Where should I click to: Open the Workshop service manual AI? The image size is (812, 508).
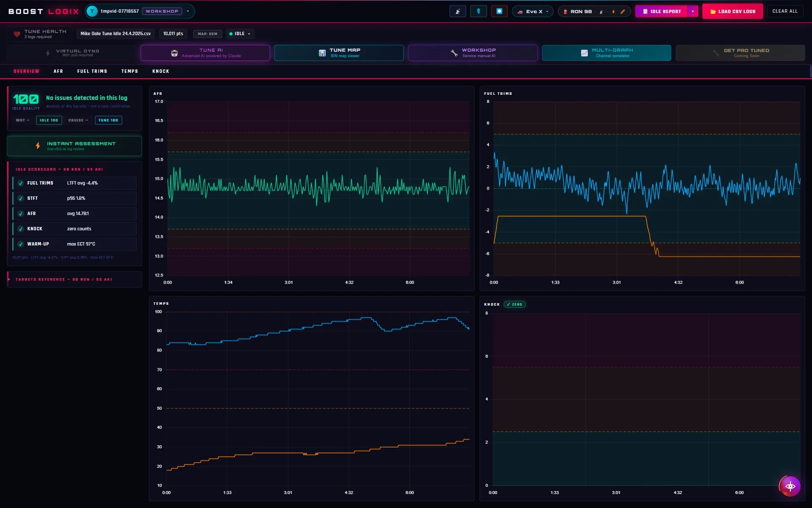pos(473,53)
